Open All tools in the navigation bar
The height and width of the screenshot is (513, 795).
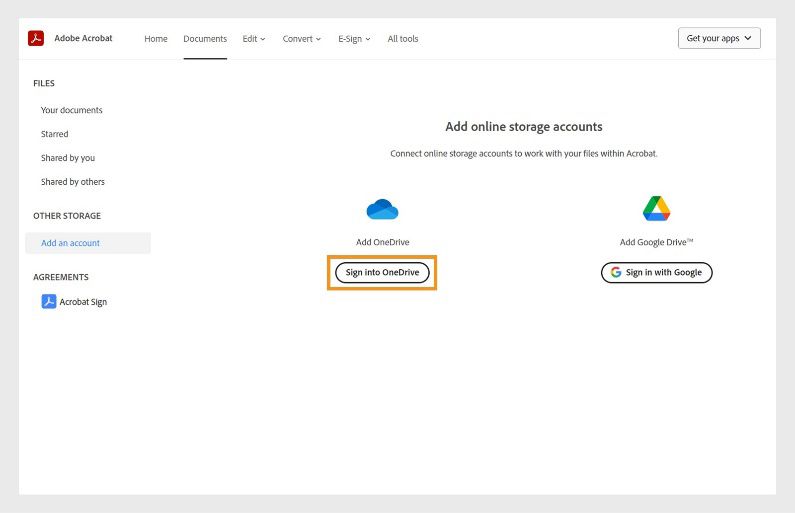(x=403, y=39)
